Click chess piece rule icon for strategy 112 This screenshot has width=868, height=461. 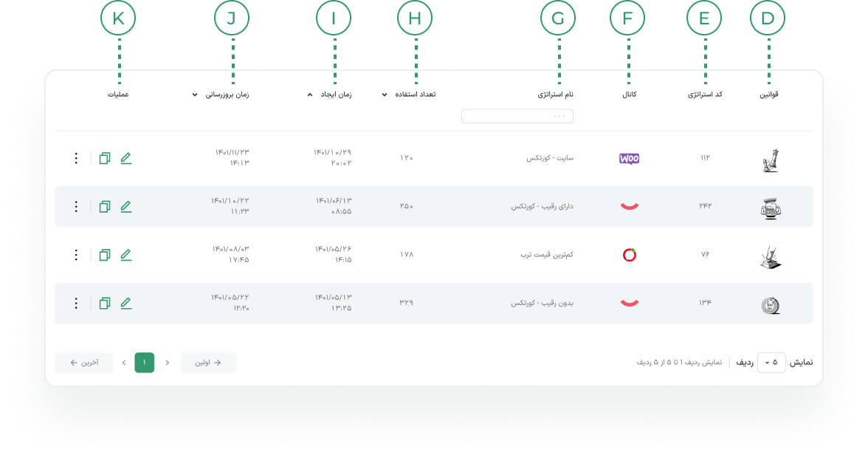pos(771,160)
